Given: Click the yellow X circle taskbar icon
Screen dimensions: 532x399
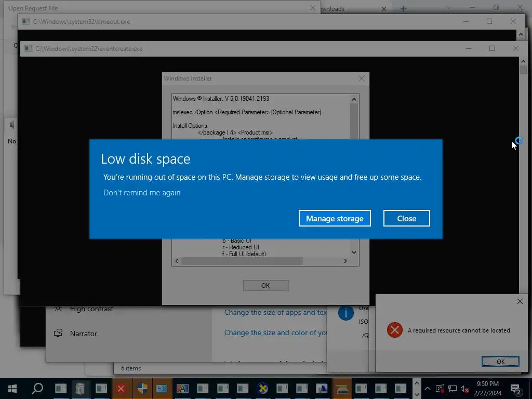Looking at the screenshot, I should (262, 389).
